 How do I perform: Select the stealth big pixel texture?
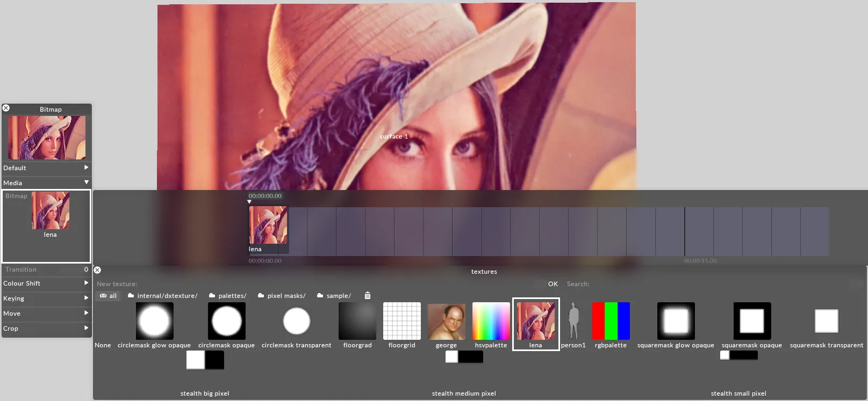coord(205,360)
